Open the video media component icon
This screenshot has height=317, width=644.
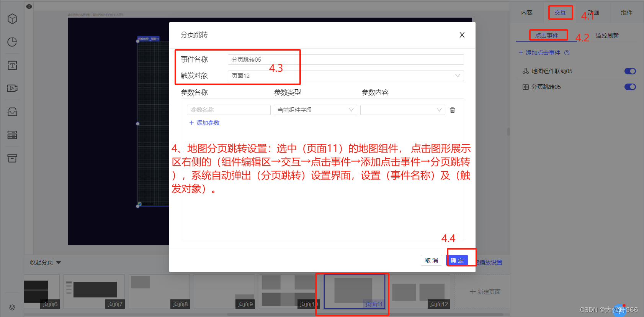point(12,88)
